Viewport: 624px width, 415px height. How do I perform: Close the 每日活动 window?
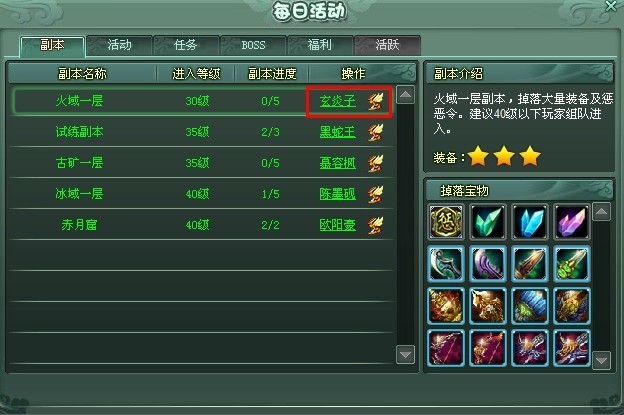(x=610, y=6)
